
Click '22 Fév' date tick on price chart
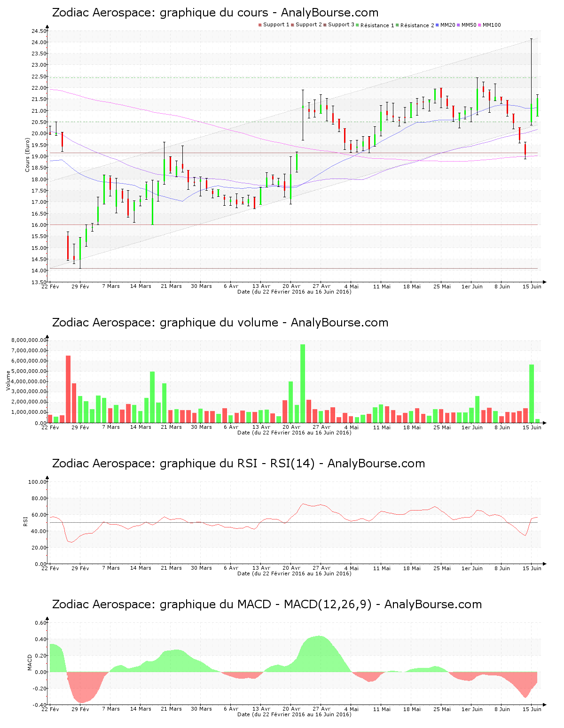click(x=50, y=286)
